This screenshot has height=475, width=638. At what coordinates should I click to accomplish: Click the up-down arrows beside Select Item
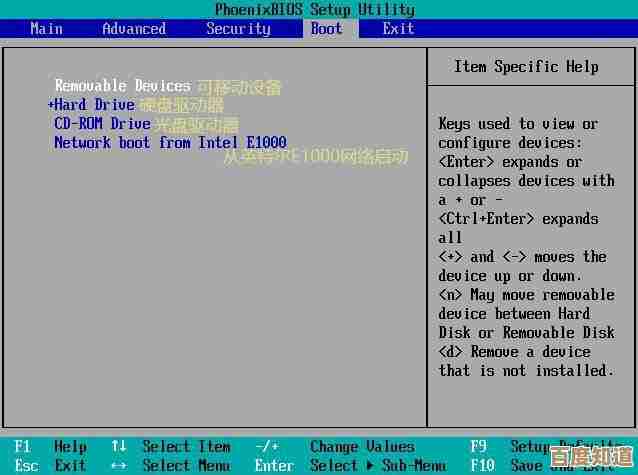coord(118,447)
